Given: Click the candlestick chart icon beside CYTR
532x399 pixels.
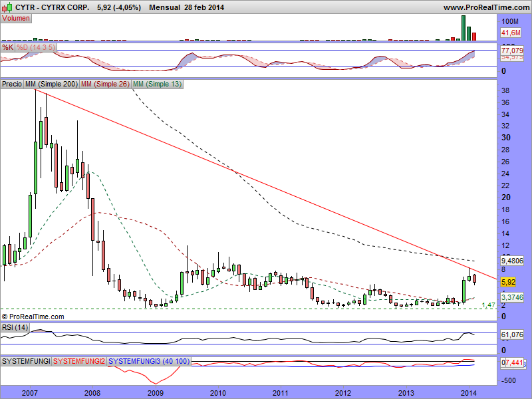Looking at the screenshot, I should tap(7, 7).
